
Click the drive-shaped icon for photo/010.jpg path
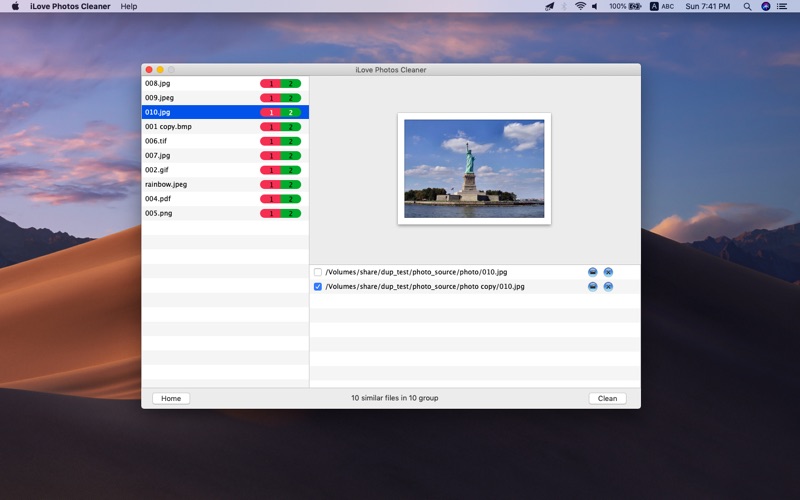[592, 272]
